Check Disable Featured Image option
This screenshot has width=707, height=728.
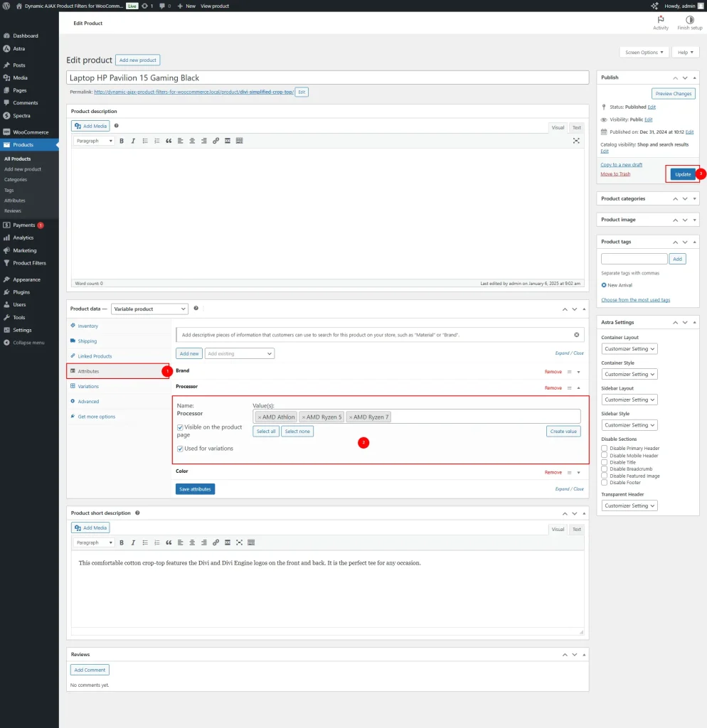(604, 476)
